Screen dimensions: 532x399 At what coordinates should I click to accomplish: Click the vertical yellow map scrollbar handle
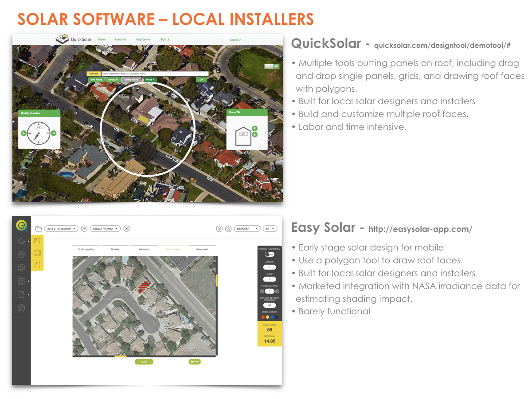217,280
